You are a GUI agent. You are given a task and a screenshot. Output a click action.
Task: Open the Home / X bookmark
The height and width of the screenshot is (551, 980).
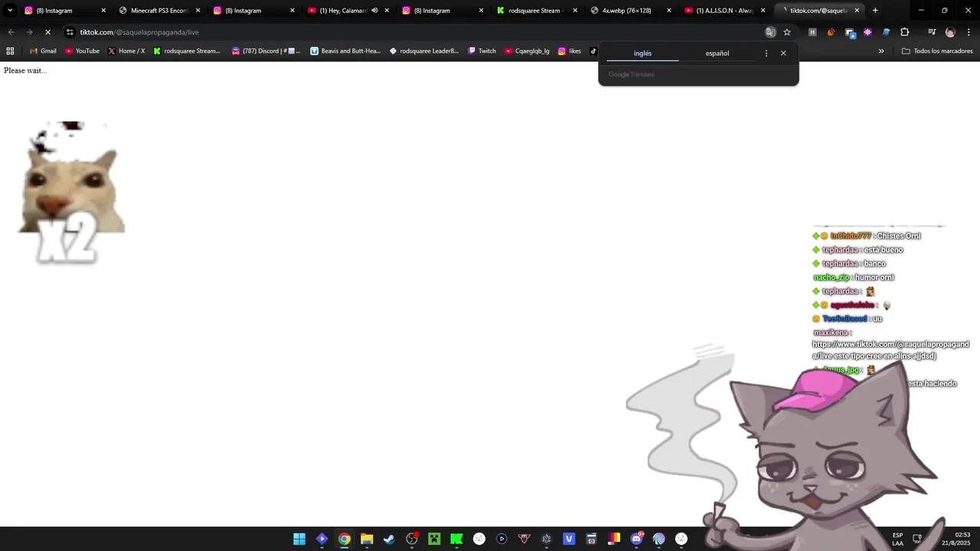(x=126, y=51)
